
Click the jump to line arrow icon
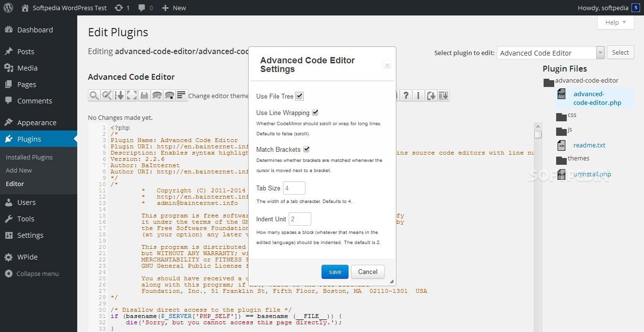point(119,96)
